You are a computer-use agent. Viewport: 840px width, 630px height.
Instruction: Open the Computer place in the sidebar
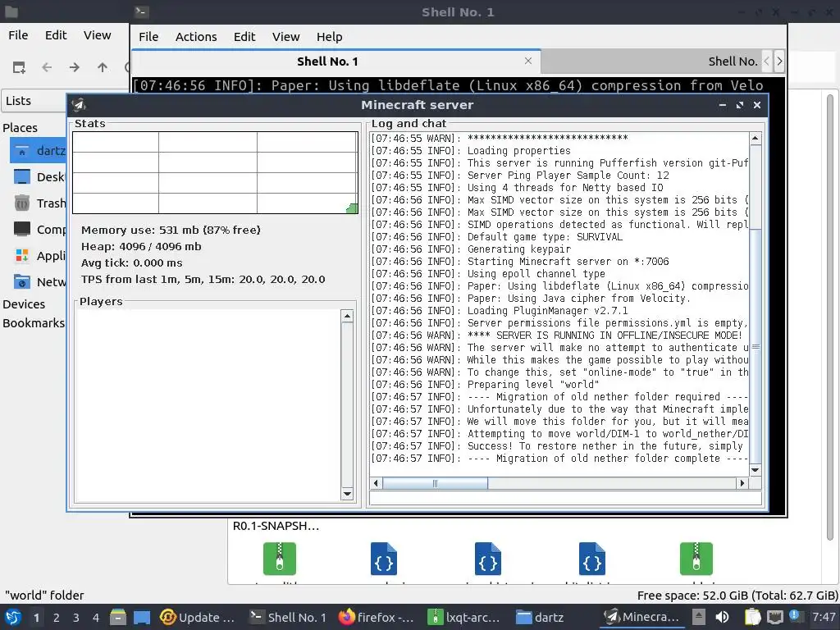[38, 230]
